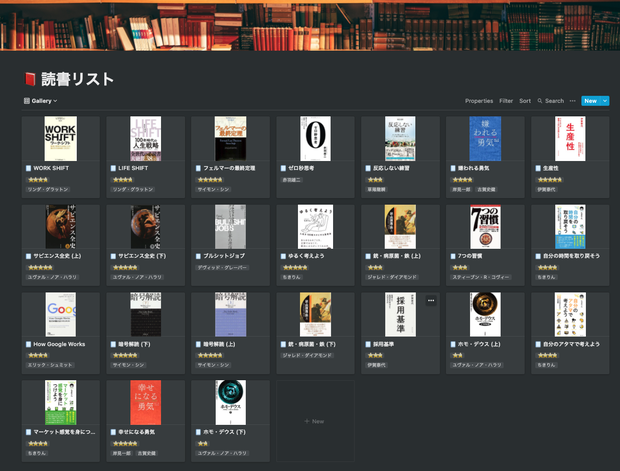Open the 7つの習慣 book cover thumbnail

click(x=485, y=227)
